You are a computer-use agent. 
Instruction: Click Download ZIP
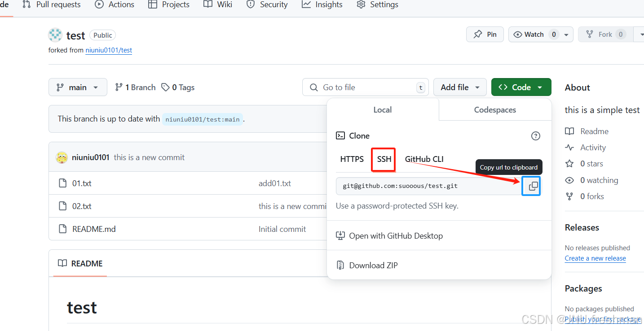tap(367, 265)
